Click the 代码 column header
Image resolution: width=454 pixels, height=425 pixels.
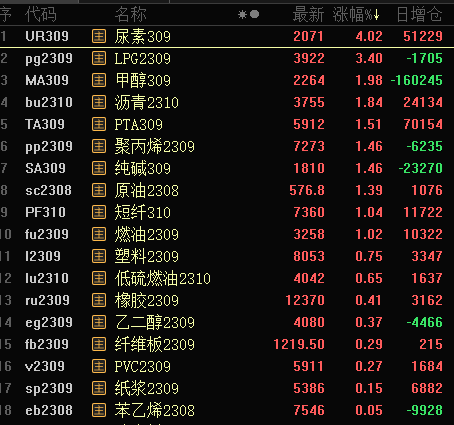(41, 15)
